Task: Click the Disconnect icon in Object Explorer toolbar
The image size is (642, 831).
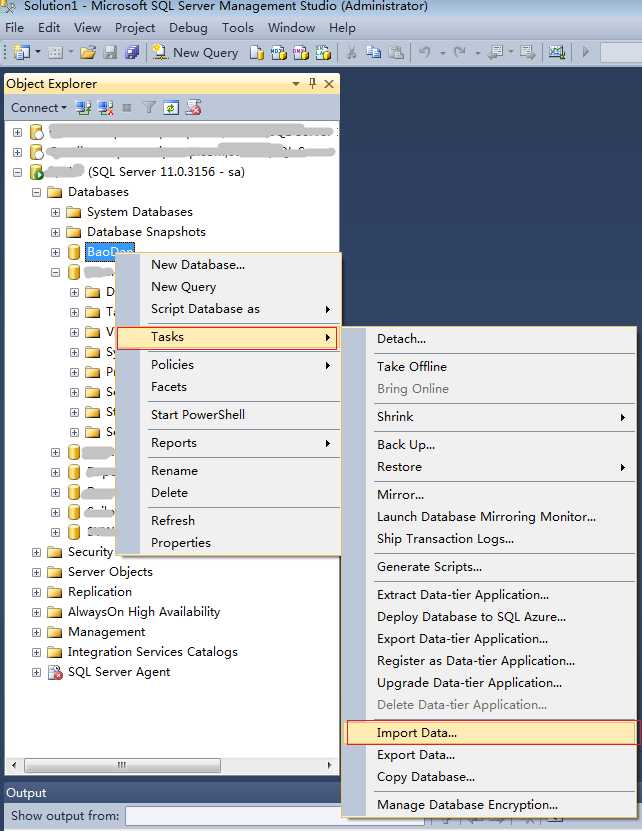Action: [x=105, y=108]
